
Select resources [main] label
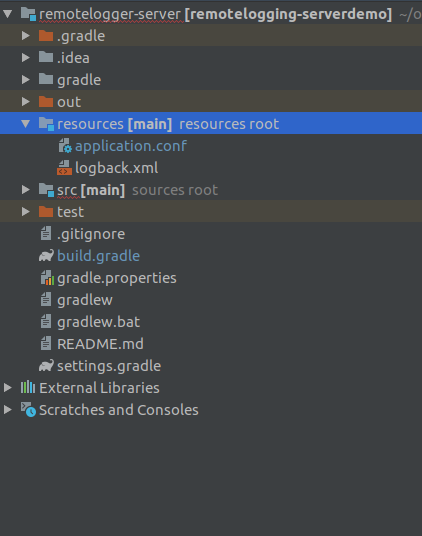pos(114,124)
